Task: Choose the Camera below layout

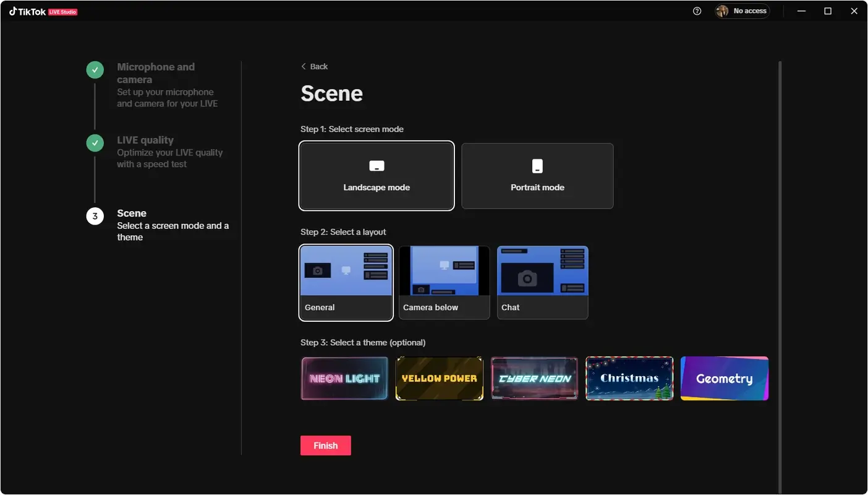Action: click(444, 282)
